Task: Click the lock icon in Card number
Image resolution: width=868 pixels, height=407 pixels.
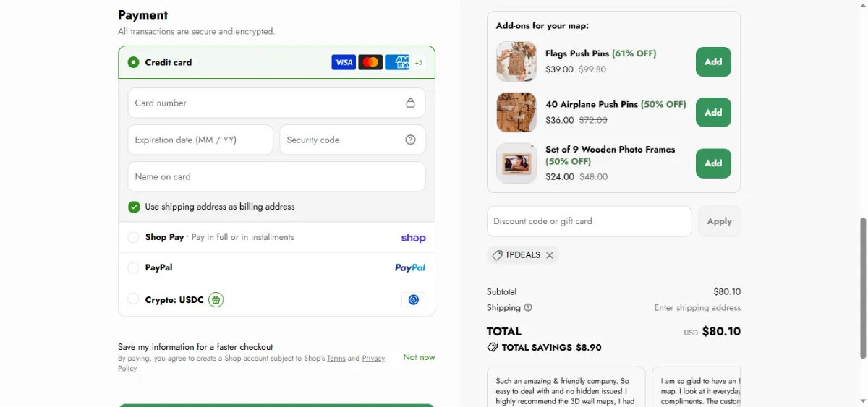Action: (x=410, y=103)
